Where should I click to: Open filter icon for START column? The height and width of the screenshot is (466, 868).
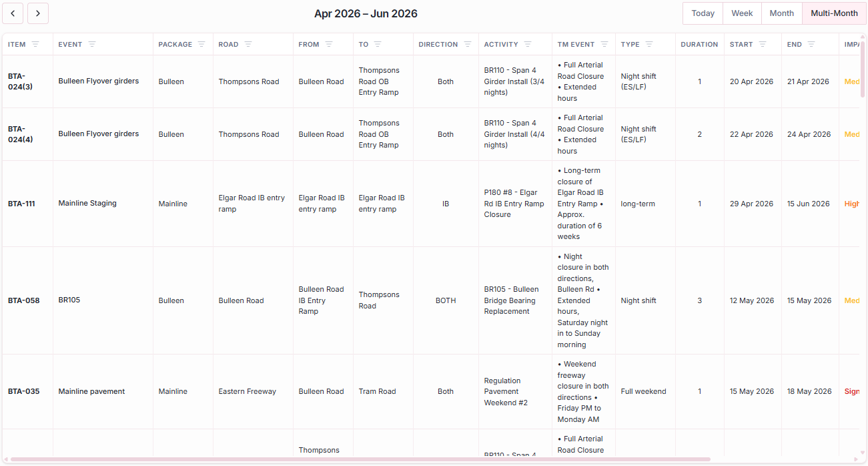(763, 44)
